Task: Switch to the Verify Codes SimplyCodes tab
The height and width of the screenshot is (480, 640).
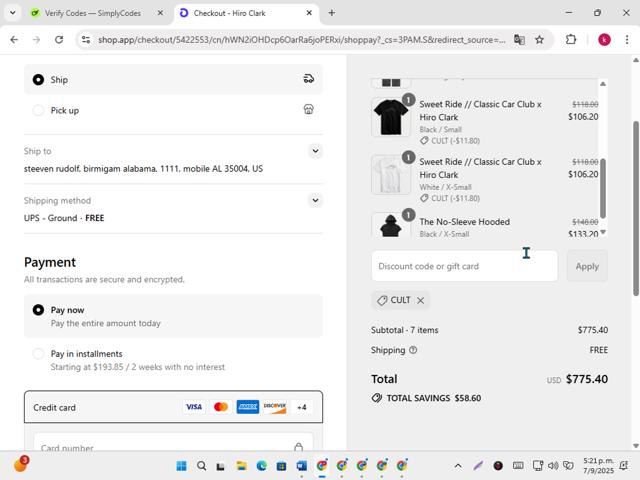Action: point(93,13)
